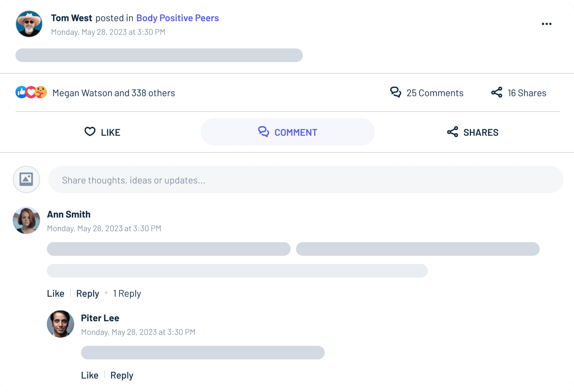Select the COMMENT tab button

click(x=288, y=132)
